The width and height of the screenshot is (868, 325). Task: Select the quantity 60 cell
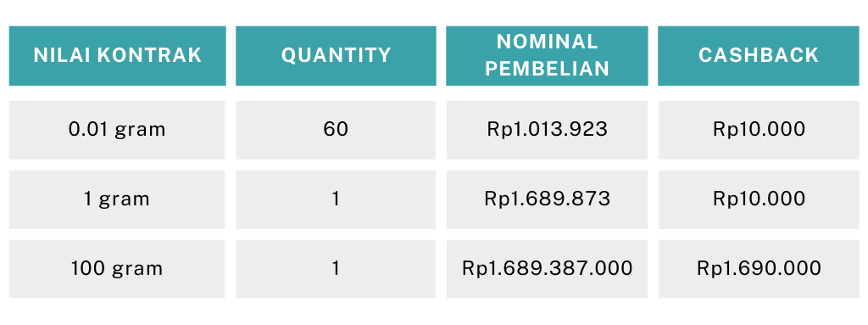click(336, 130)
